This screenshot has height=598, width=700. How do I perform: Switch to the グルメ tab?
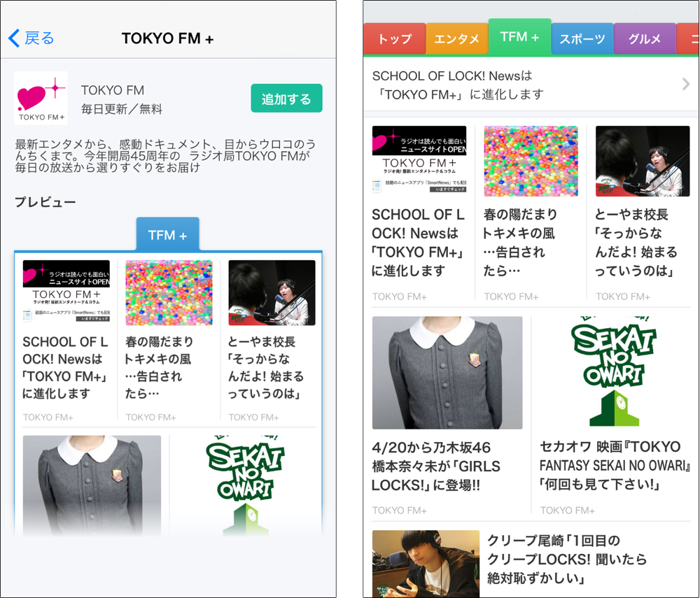(x=645, y=38)
